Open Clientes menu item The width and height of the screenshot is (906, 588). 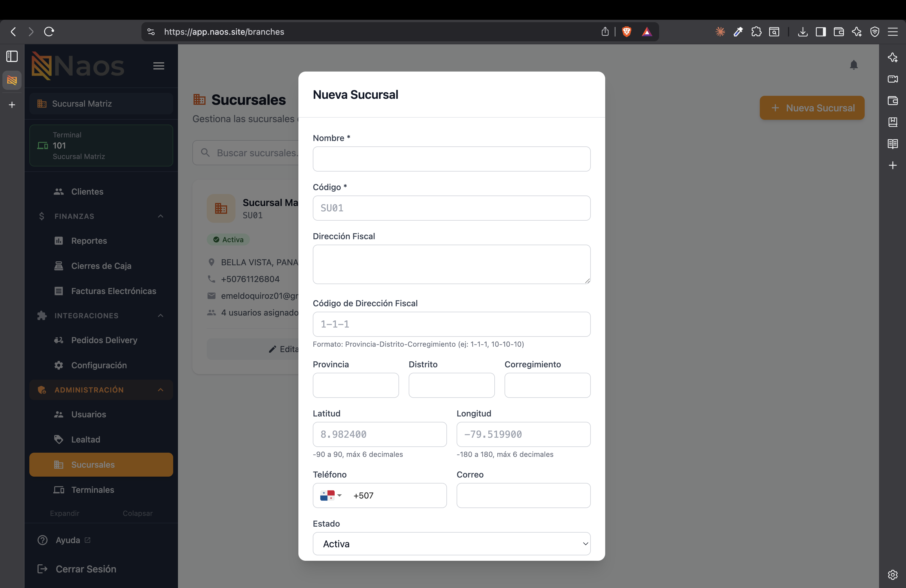pos(101,192)
